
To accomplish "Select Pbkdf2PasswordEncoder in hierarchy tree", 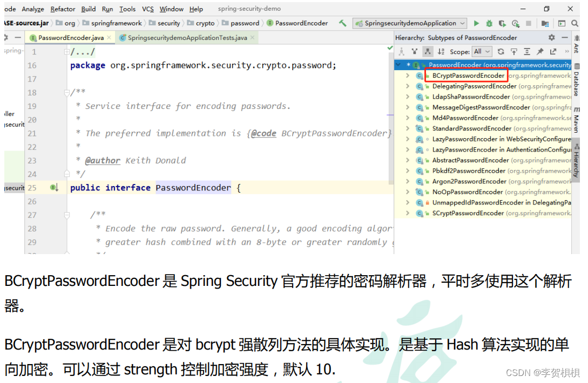I will pyautogui.click(x=469, y=171).
